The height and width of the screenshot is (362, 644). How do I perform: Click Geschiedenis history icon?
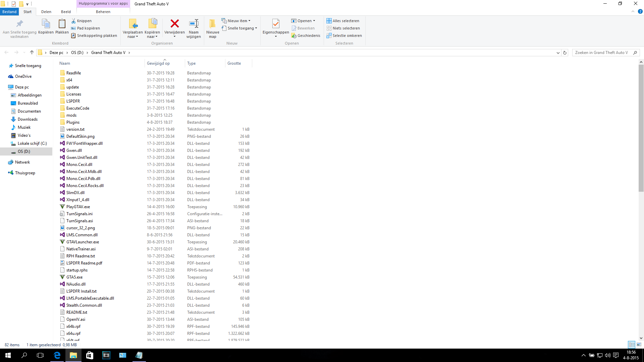(x=294, y=36)
